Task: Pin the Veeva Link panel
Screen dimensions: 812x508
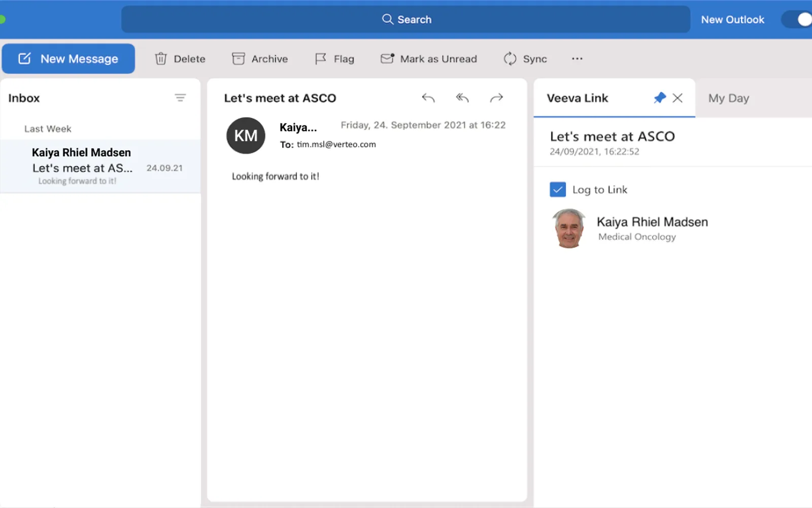Action: click(x=660, y=98)
